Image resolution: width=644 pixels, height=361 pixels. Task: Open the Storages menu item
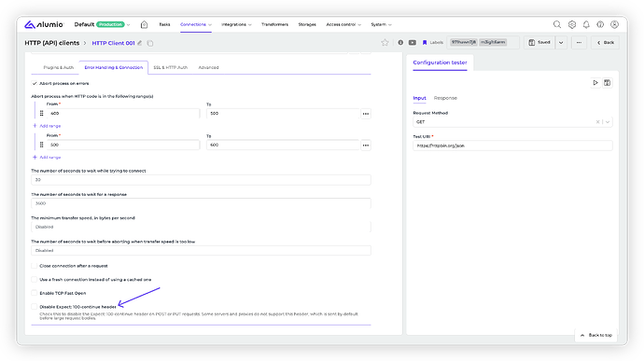pos(307,24)
